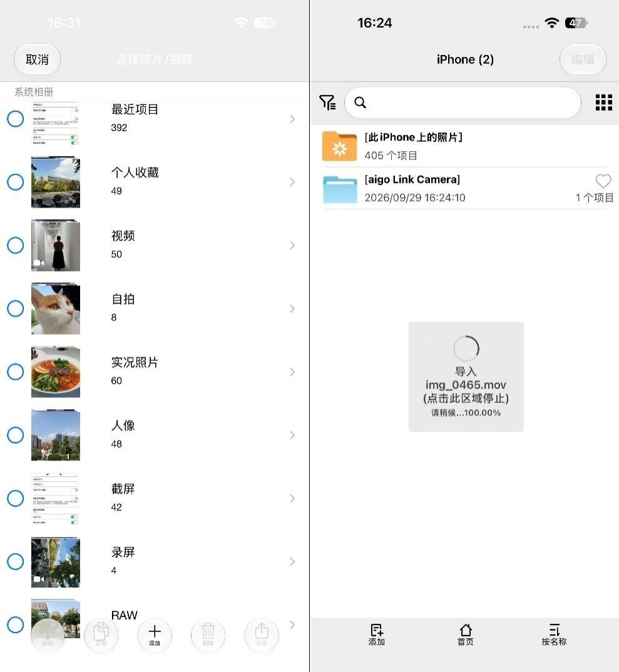Expand 视频 album via chevron
Image resolution: width=619 pixels, height=672 pixels.
[x=292, y=245]
